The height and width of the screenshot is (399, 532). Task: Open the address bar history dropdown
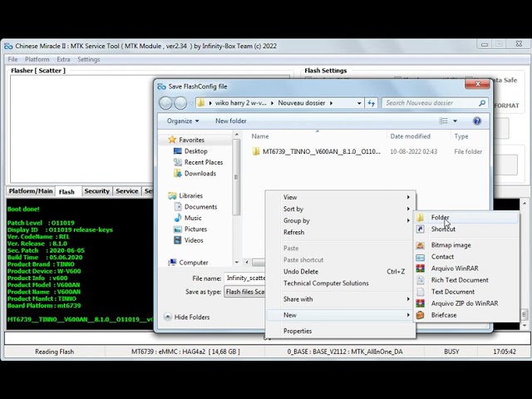(x=359, y=103)
